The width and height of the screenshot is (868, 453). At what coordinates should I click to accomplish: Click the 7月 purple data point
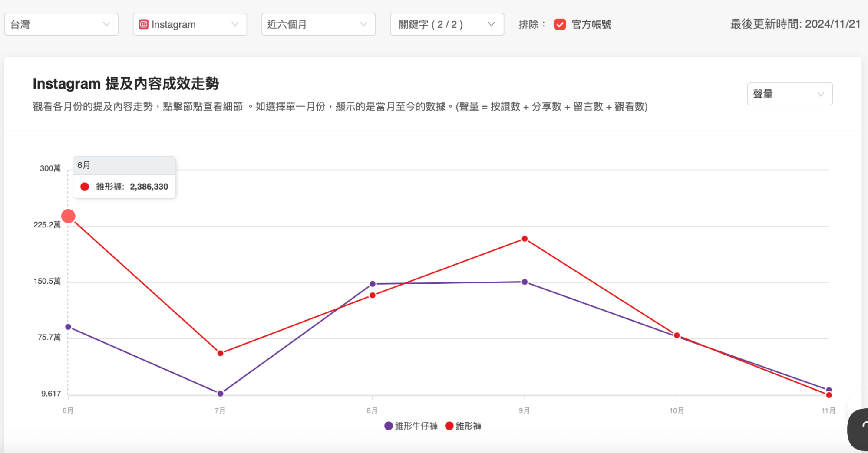220,394
